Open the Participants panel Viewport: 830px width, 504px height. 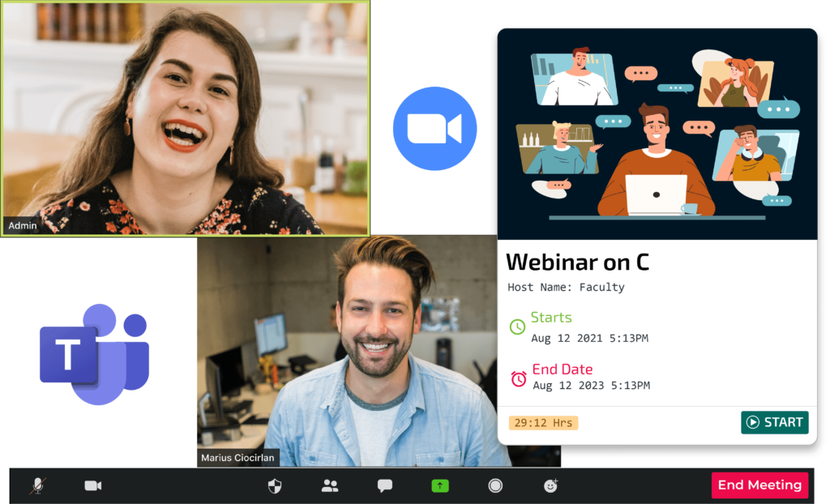click(330, 485)
